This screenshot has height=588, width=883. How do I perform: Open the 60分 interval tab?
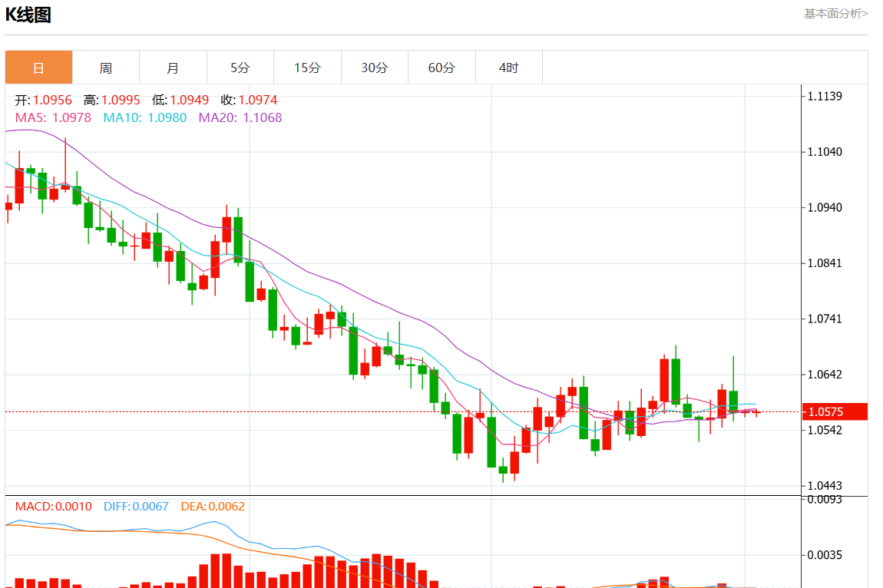[441, 68]
